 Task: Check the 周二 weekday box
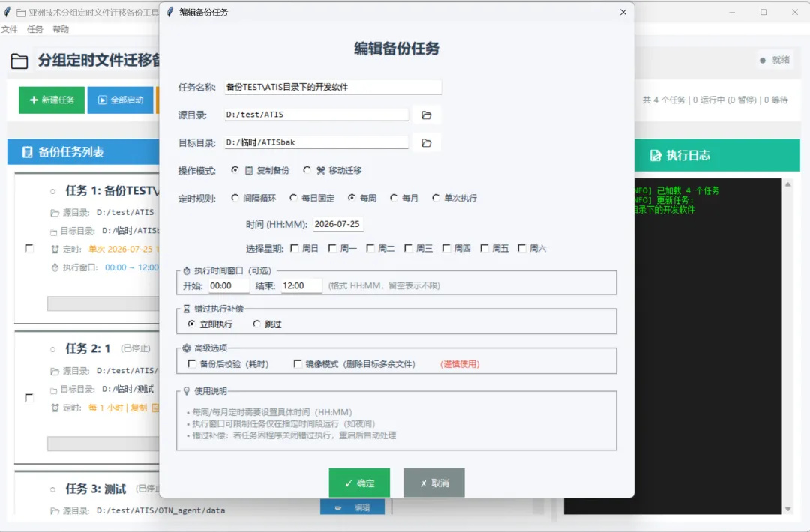click(370, 248)
